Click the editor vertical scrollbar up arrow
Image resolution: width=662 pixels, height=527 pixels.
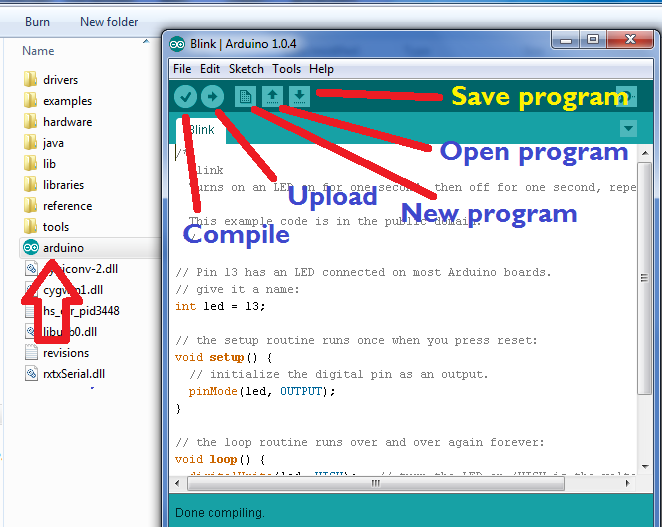(645, 153)
